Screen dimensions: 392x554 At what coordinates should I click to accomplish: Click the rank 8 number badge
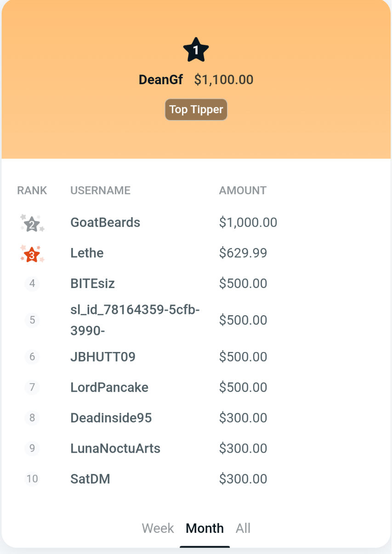(x=32, y=418)
